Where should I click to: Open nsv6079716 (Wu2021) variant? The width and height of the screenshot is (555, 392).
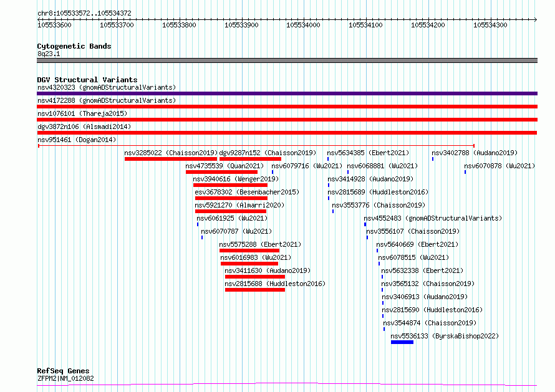click(307, 166)
